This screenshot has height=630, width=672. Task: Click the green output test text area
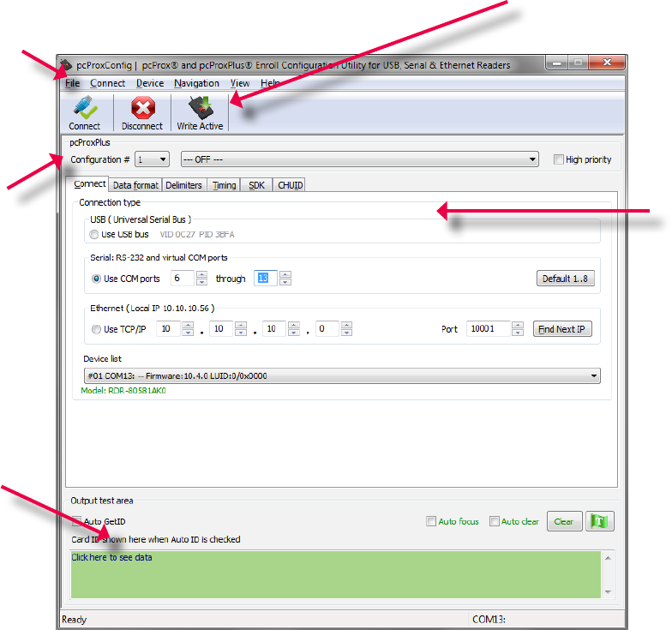point(336,574)
